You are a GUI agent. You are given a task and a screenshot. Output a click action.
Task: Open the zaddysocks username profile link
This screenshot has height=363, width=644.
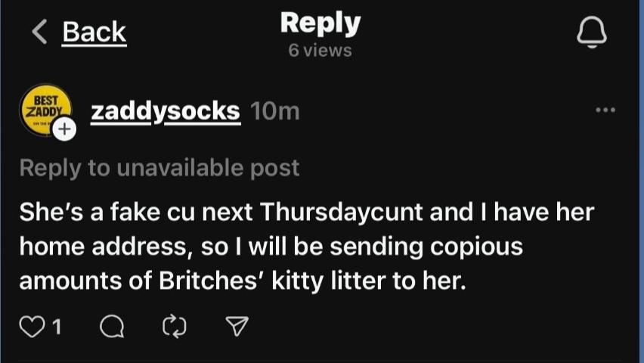[165, 111]
